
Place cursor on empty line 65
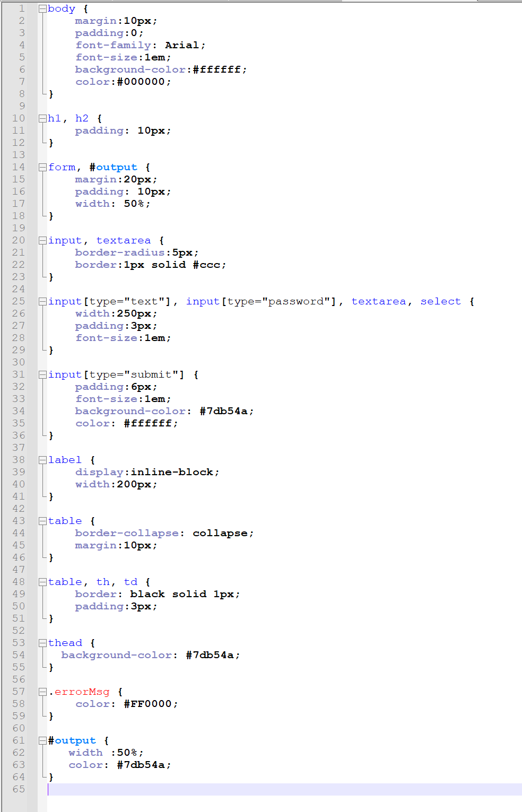point(80,789)
